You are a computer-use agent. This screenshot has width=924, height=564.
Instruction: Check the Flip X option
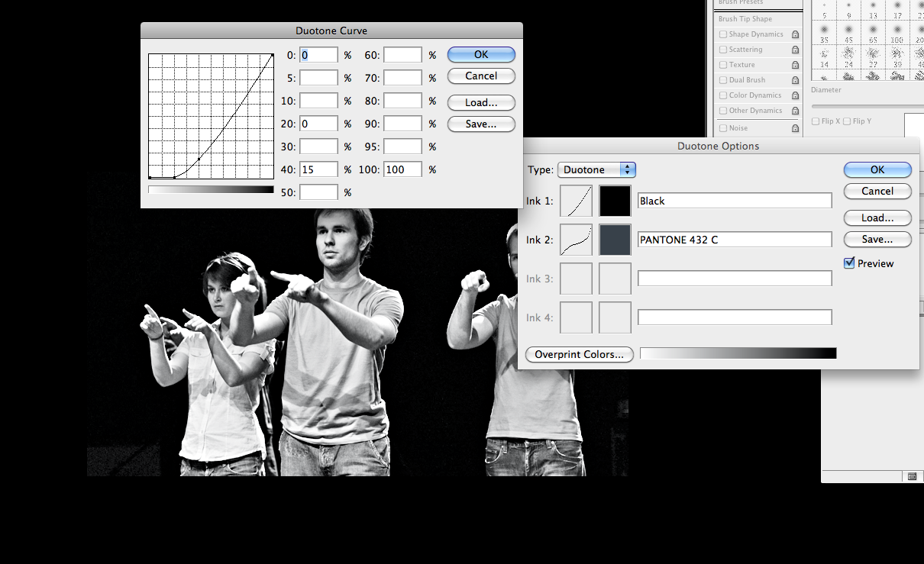816,121
